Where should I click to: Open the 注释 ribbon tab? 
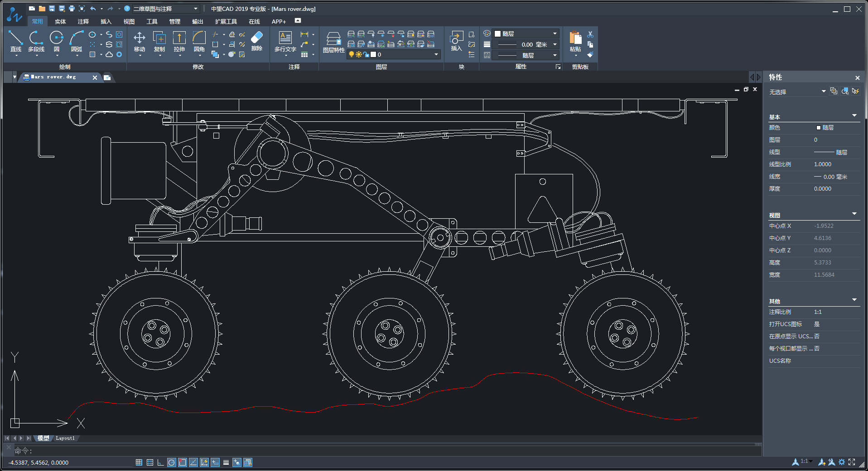pyautogui.click(x=83, y=21)
